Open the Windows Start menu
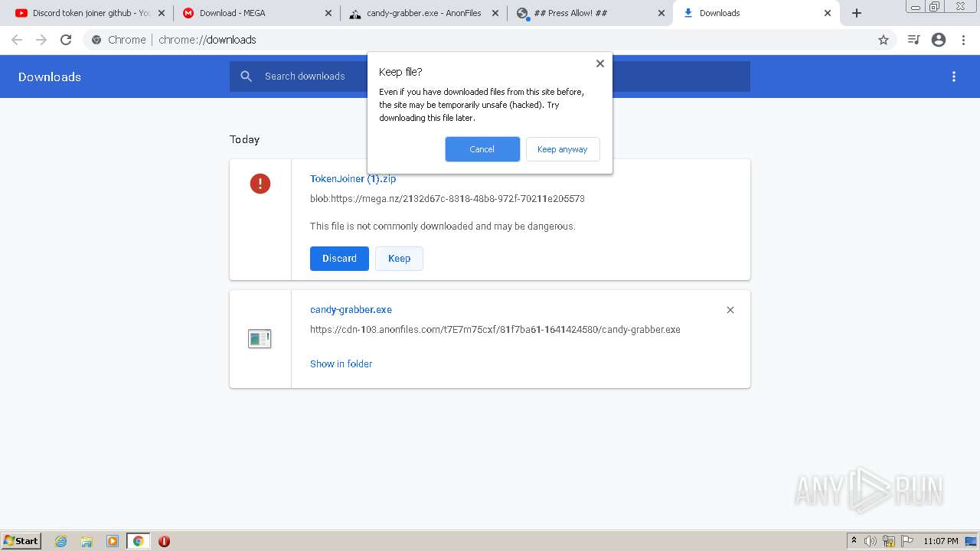This screenshot has width=980, height=551. [x=21, y=541]
